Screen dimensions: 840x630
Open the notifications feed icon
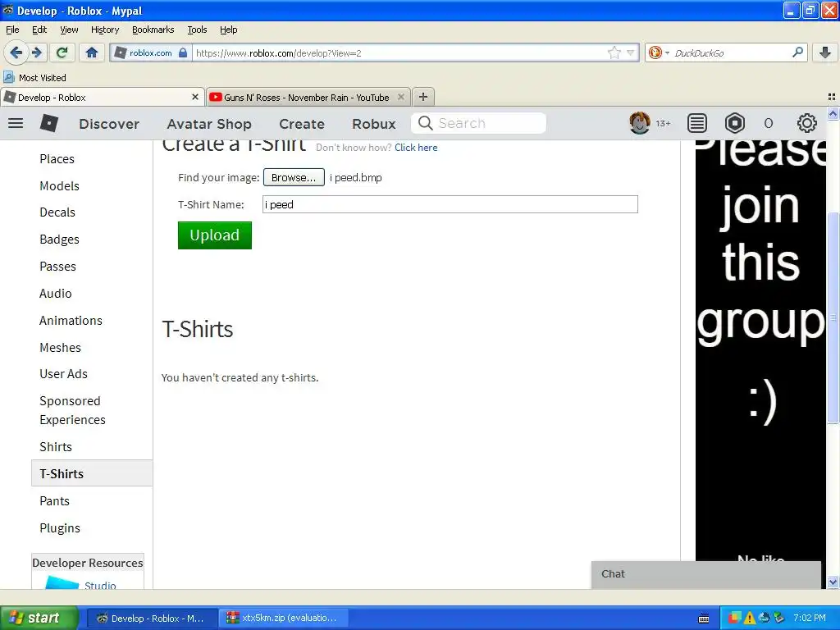tap(697, 123)
